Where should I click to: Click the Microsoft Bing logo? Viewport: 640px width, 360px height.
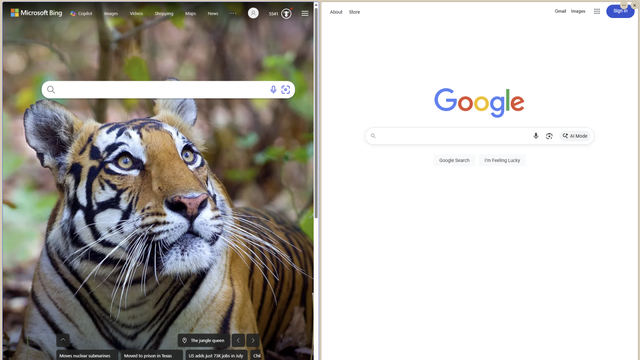click(36, 13)
